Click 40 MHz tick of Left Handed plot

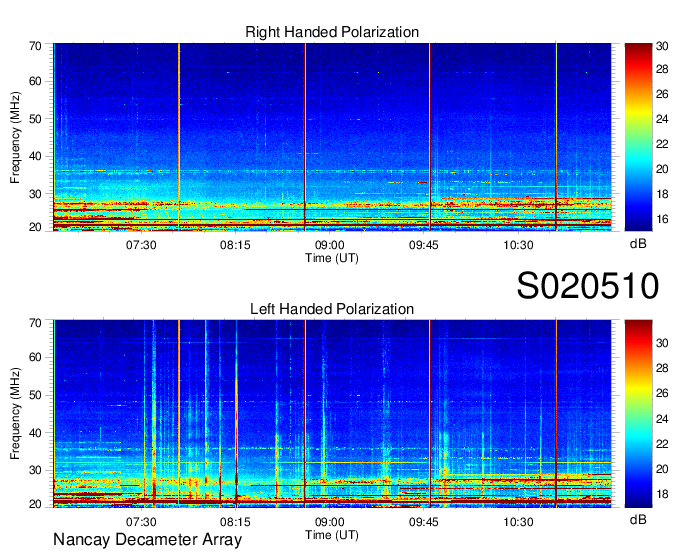(35, 433)
